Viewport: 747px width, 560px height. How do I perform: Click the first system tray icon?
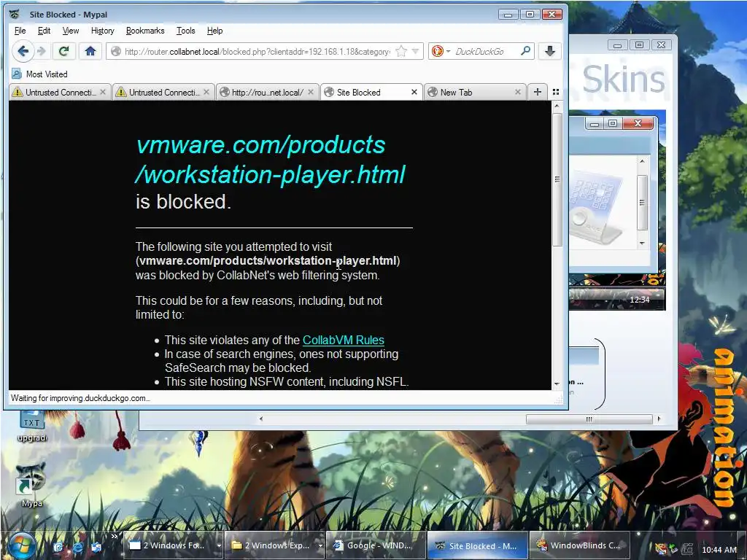pyautogui.click(x=661, y=549)
